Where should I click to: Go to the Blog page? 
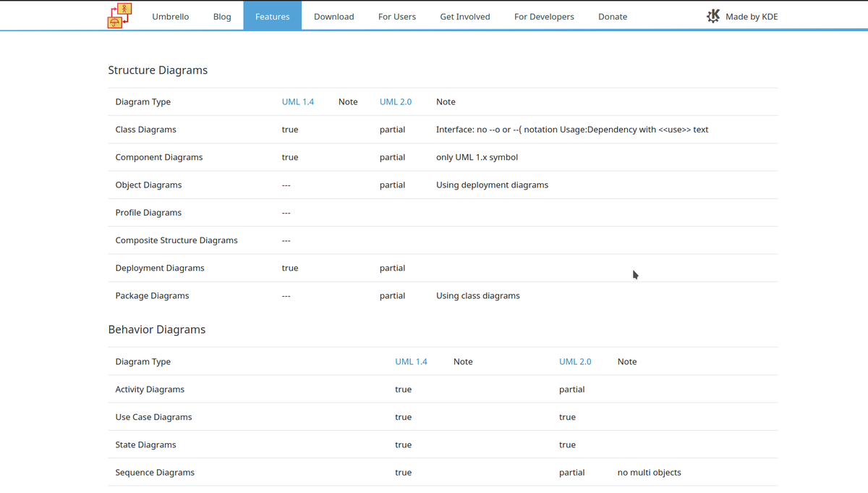coord(222,17)
